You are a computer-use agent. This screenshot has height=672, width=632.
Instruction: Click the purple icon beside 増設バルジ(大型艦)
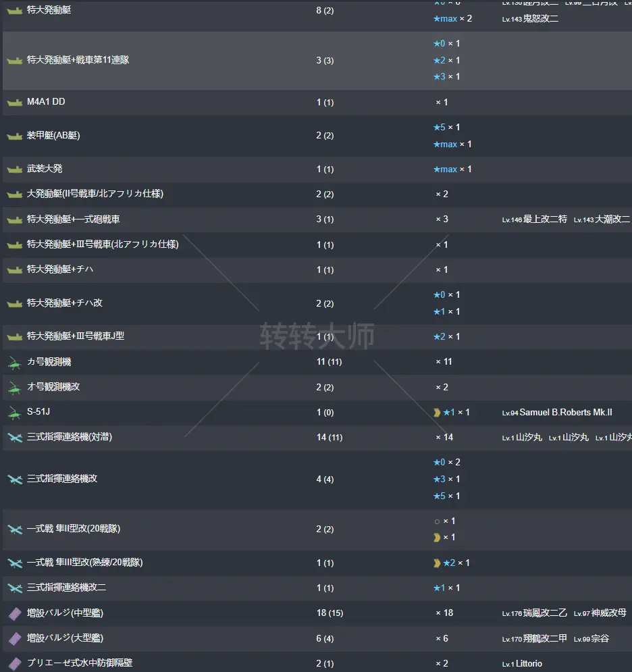(15, 639)
